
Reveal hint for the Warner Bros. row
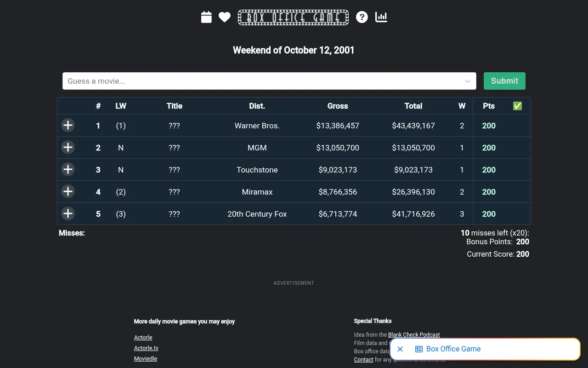click(68, 125)
